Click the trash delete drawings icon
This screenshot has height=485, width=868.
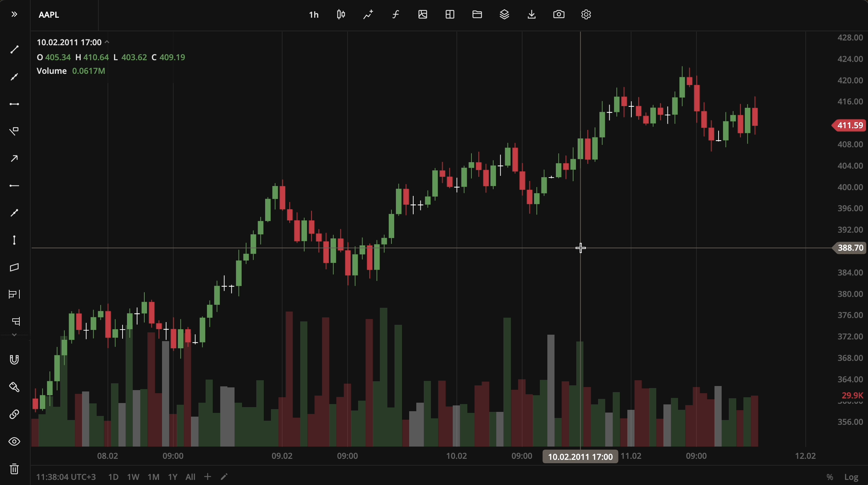tap(14, 469)
